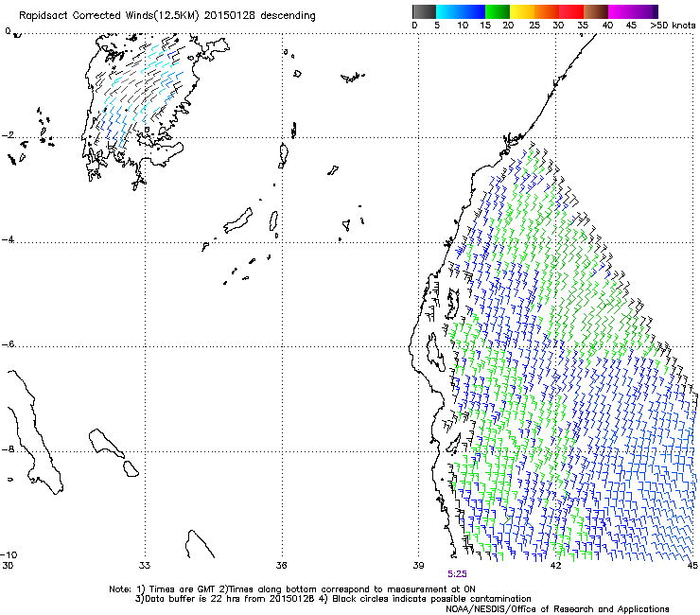Click the longitude label '36' on bottom axis

(x=281, y=566)
